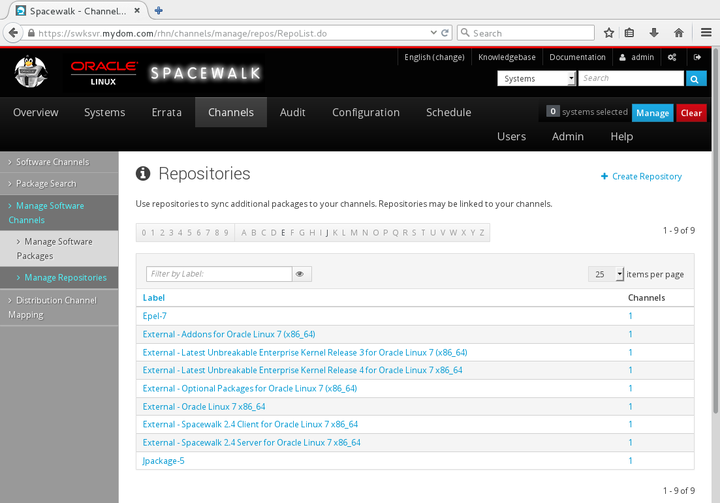720x503 pixels.
Task: Show the URL history dropdown arrow
Action: coord(433,33)
